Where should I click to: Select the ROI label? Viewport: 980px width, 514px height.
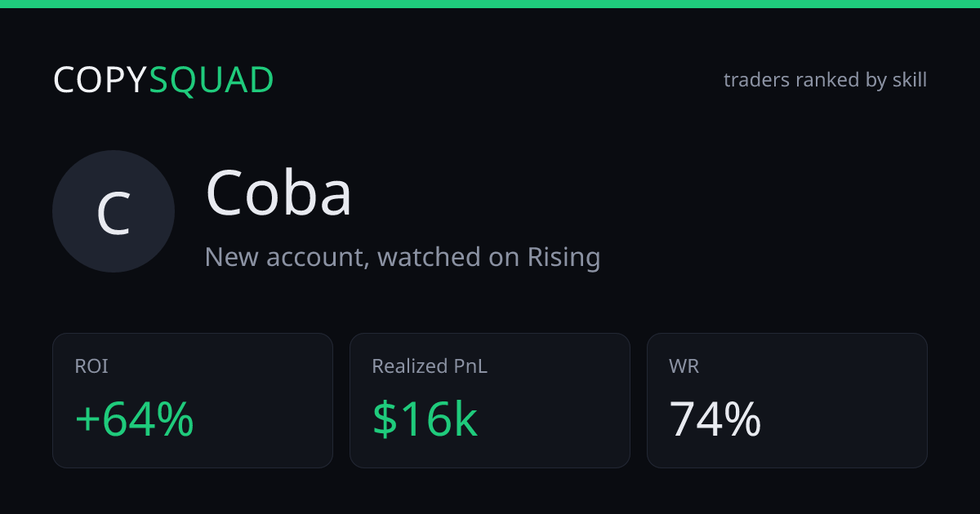(91, 366)
